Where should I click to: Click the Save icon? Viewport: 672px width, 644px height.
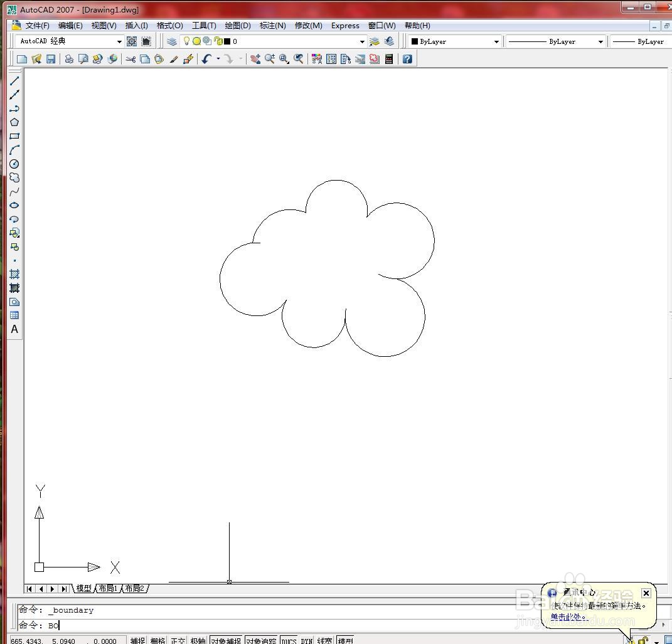pyautogui.click(x=51, y=59)
